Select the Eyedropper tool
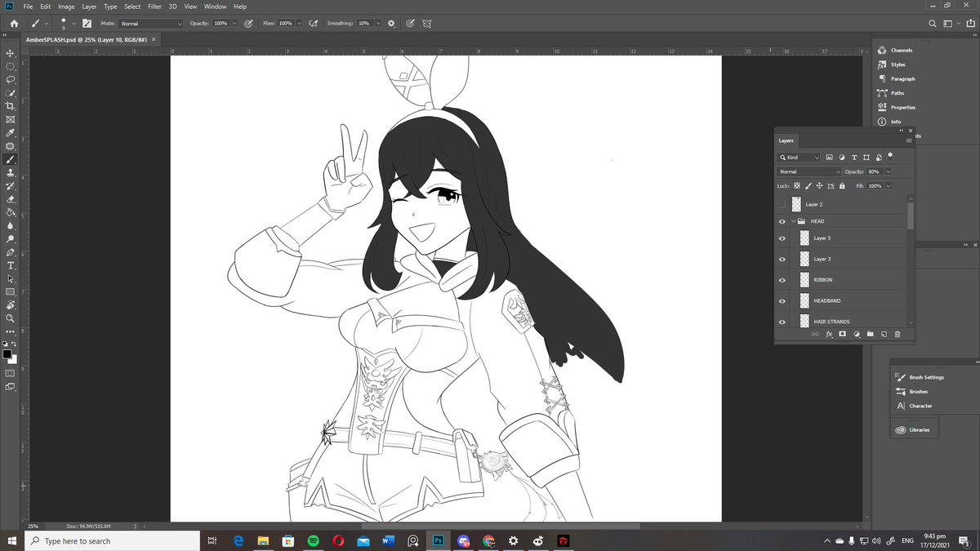Screen dimensions: 980x551 [11, 132]
